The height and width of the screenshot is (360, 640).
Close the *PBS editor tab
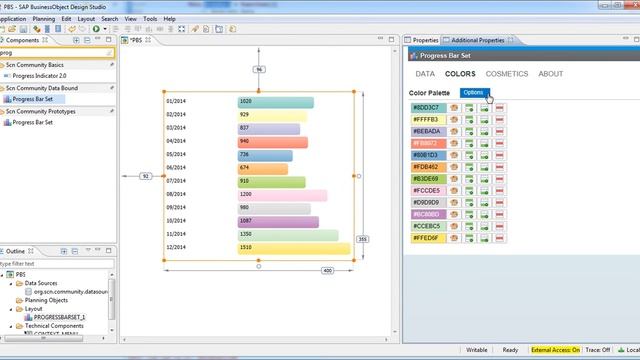tap(148, 40)
